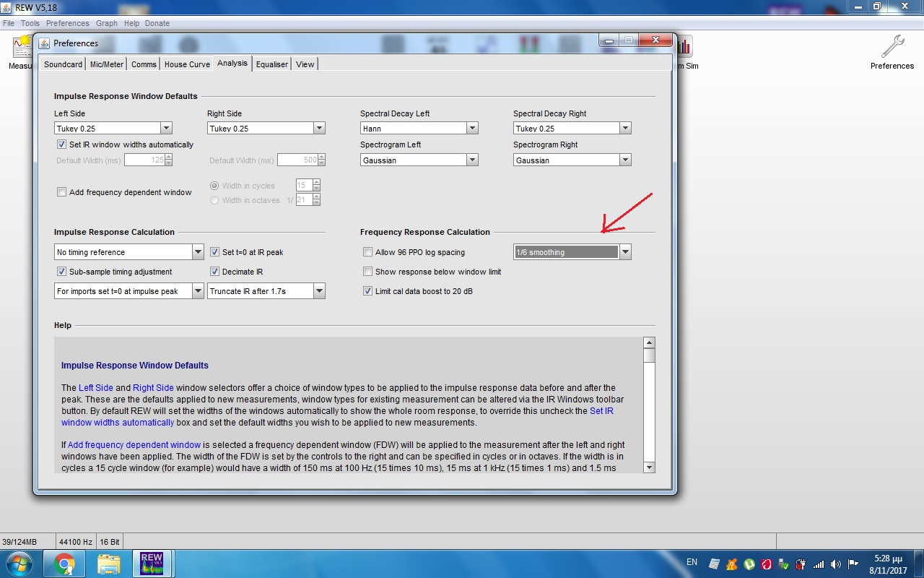Switch to the Equaliser tab
The height and width of the screenshot is (578, 924).
[x=272, y=64]
